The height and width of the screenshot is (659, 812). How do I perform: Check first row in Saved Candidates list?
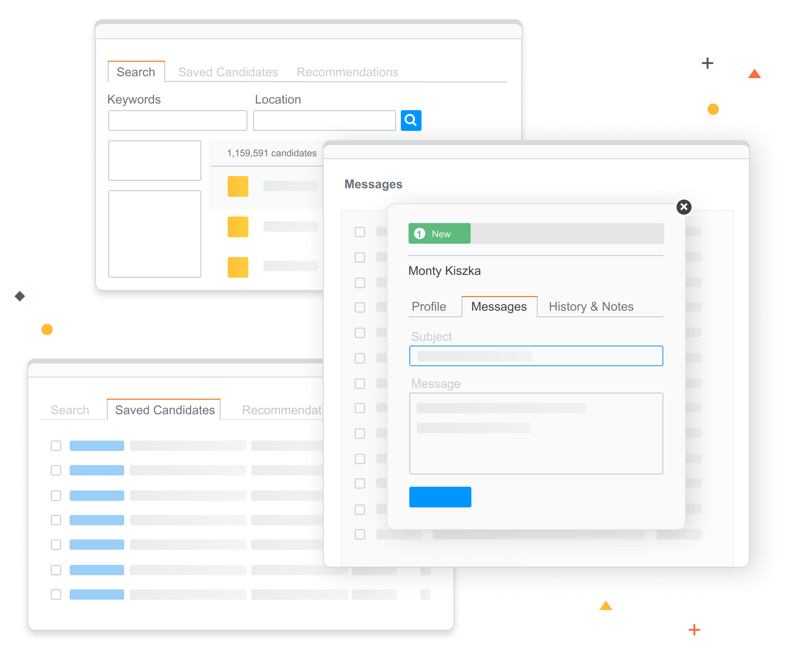pyautogui.click(x=56, y=446)
